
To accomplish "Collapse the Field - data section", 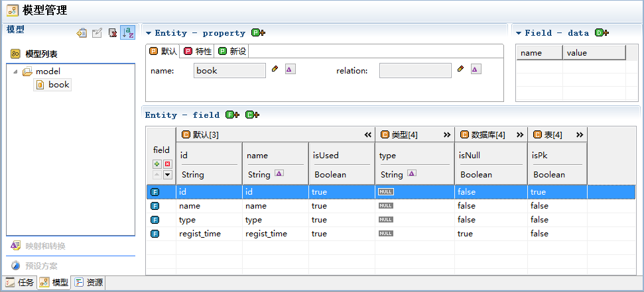I will point(519,33).
